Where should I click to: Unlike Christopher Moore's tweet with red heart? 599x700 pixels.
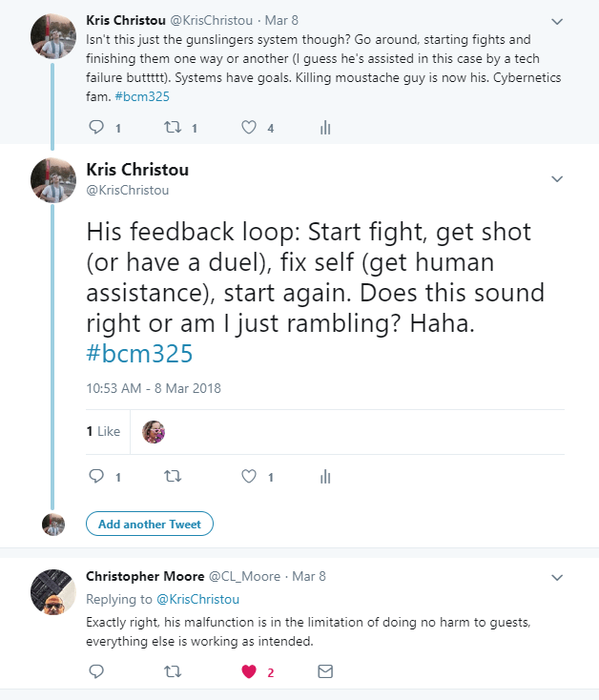[x=250, y=671]
